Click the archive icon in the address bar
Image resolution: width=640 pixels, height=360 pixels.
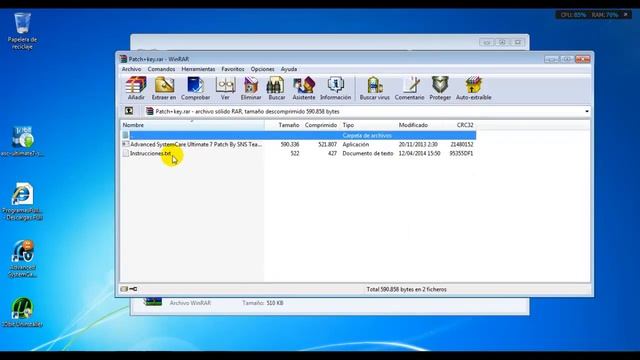[x=150, y=111]
